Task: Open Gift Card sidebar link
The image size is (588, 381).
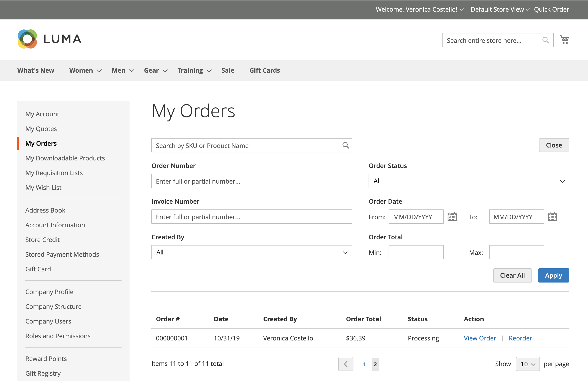Action: 38,269
